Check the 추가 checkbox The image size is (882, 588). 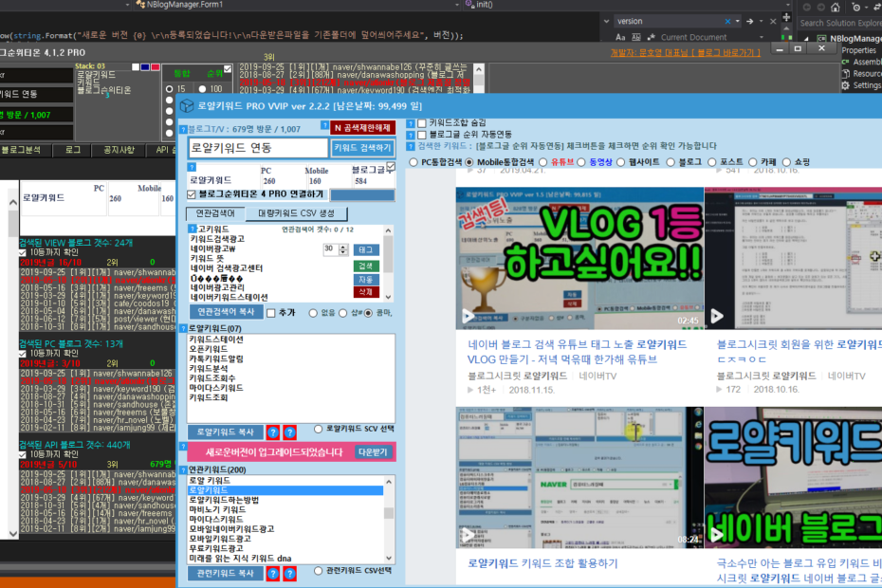click(x=271, y=313)
